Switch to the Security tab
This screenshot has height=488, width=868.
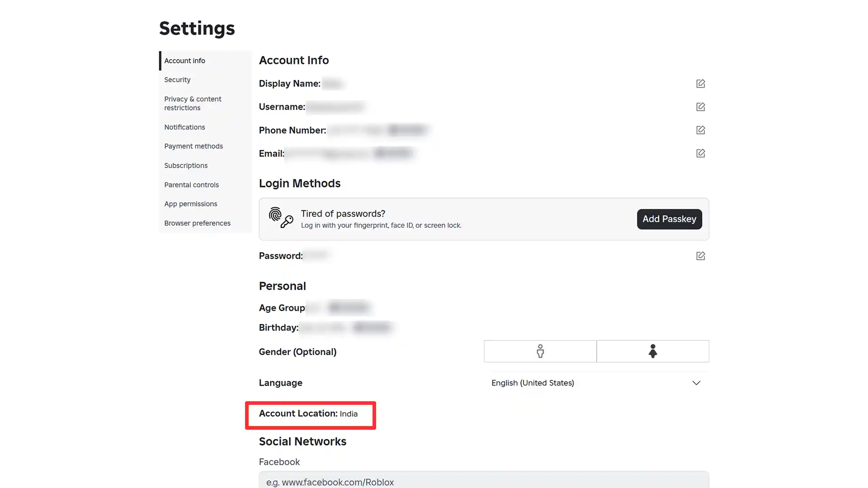(x=177, y=80)
